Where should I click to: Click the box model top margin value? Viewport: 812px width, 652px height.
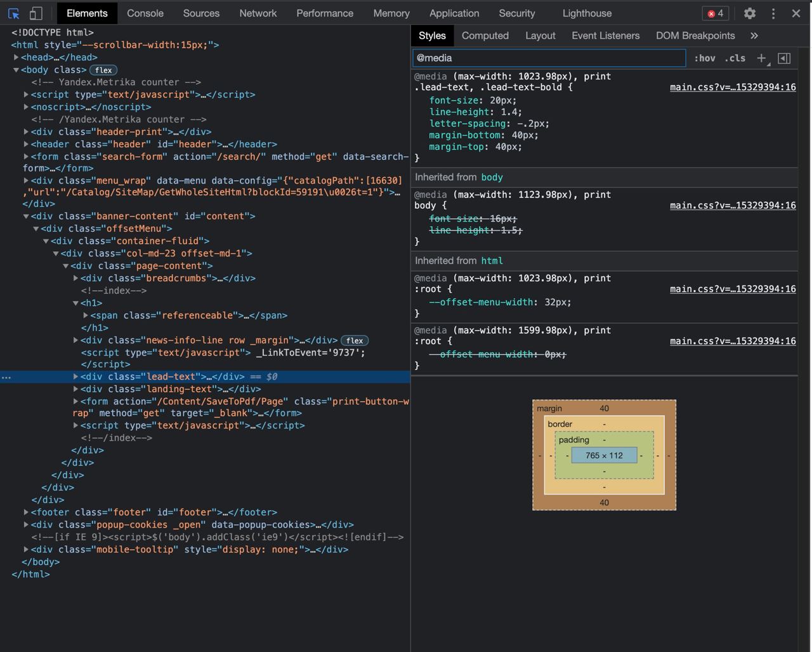604,408
